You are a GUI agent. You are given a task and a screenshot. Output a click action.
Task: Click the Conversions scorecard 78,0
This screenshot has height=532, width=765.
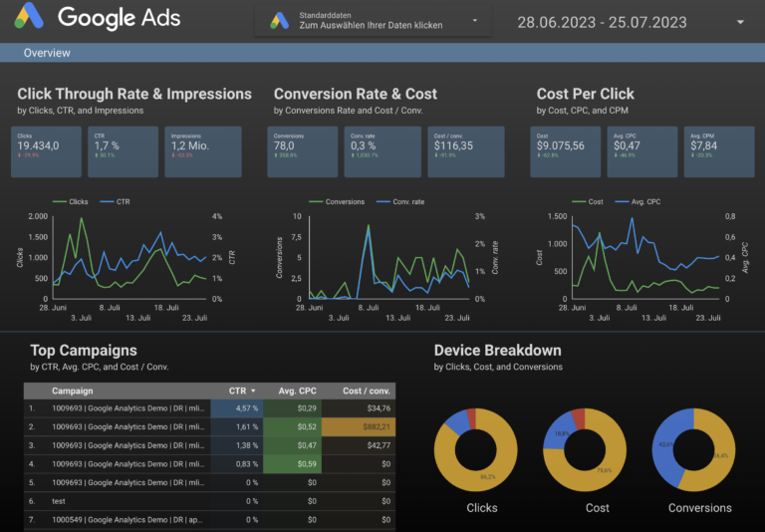tap(303, 151)
